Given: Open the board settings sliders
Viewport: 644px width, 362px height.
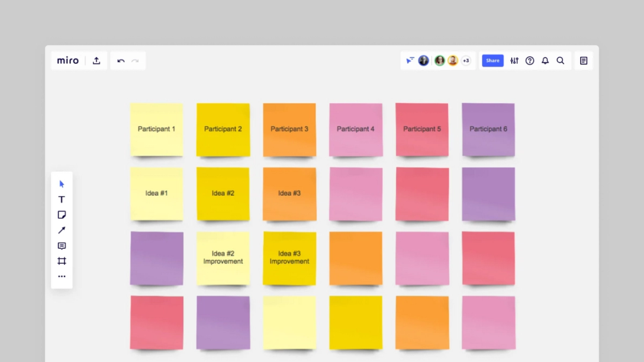Looking at the screenshot, I should (x=514, y=60).
